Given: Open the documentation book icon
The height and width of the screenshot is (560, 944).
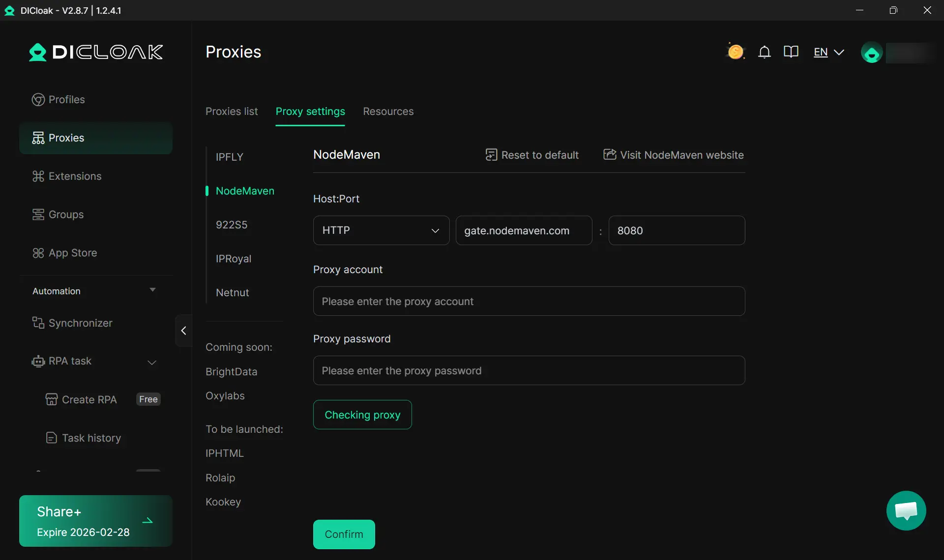Looking at the screenshot, I should 791,52.
